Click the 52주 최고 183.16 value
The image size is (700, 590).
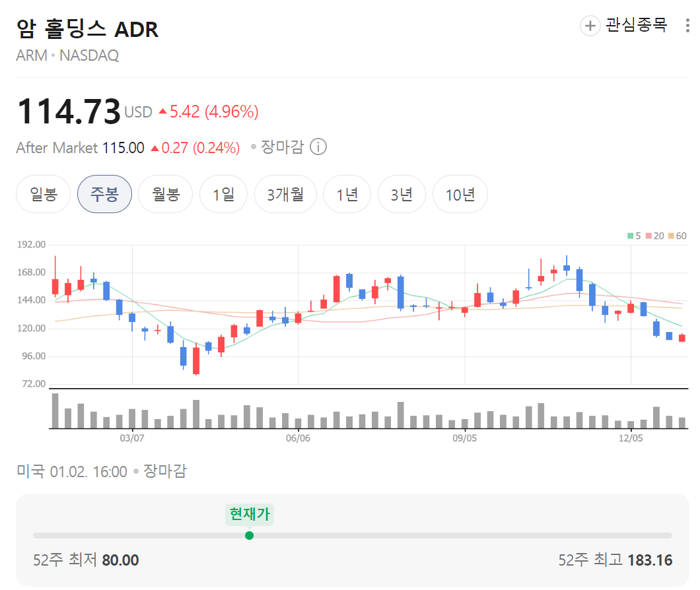[x=650, y=560]
